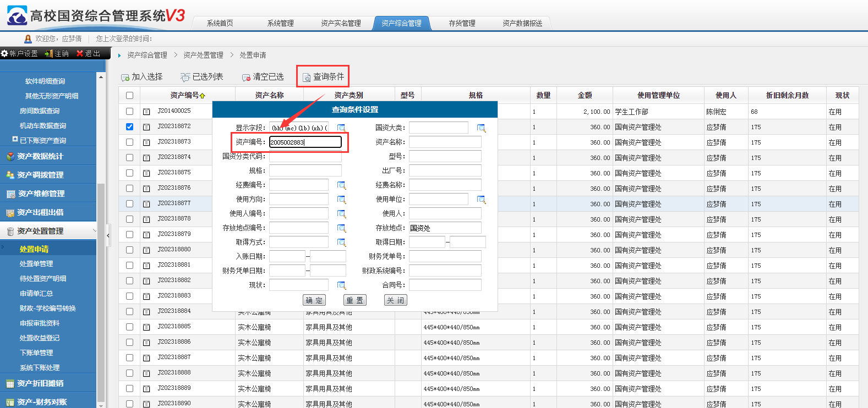
Task: Open lookup icon beside 经费编号 field
Action: tap(341, 185)
